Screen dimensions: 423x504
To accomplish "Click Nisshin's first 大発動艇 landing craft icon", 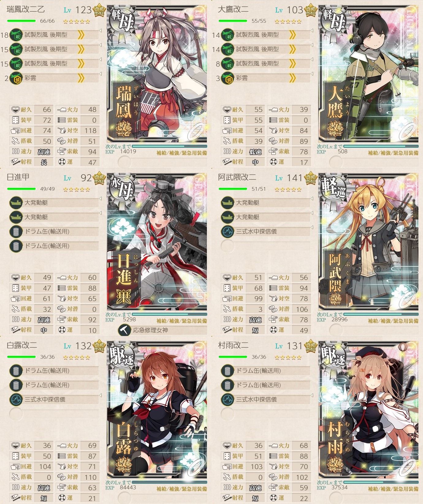I will [x=16, y=203].
